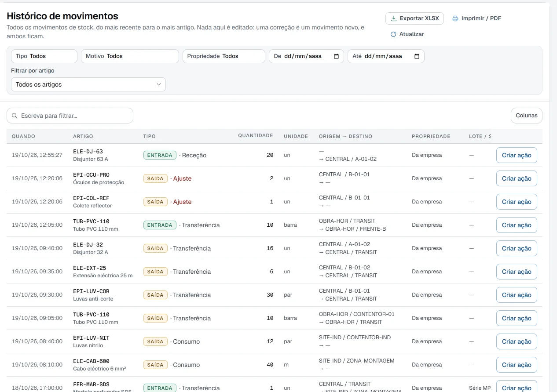Click the Atualizar button

(407, 34)
